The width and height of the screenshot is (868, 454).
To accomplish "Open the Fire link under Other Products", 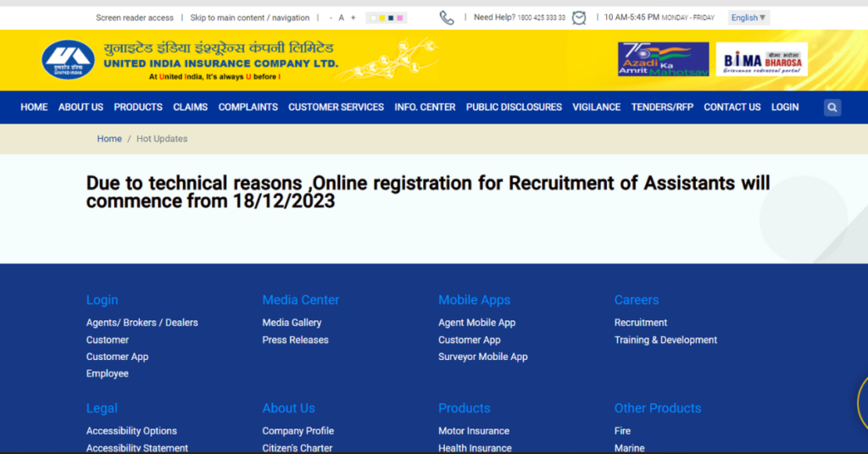I will pos(622,431).
